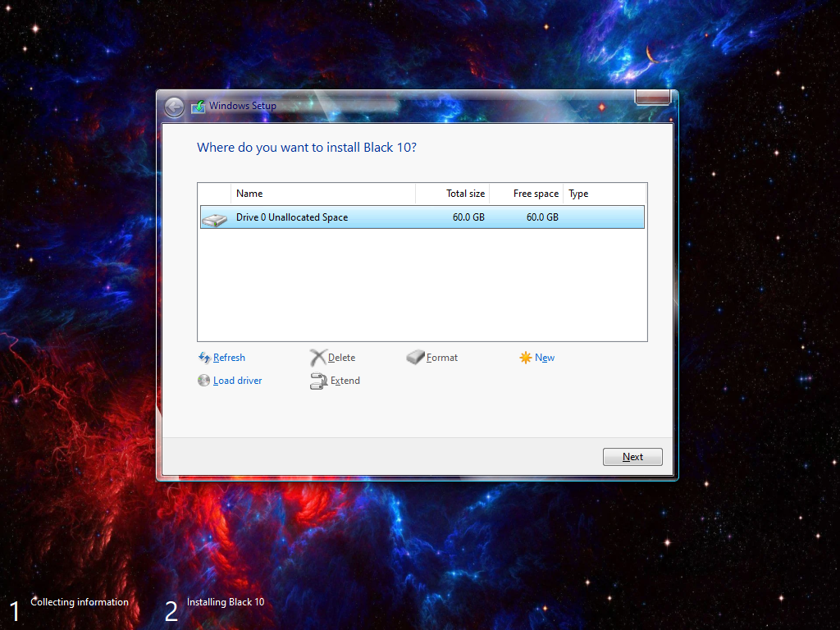Click the Windows Setup title icon

pyautogui.click(x=199, y=107)
